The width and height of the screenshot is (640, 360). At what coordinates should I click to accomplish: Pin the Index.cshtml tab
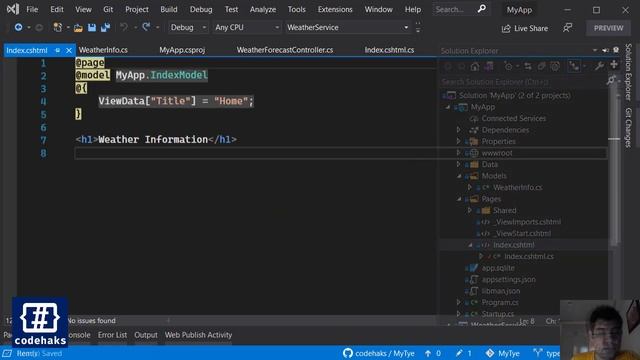pos(58,50)
